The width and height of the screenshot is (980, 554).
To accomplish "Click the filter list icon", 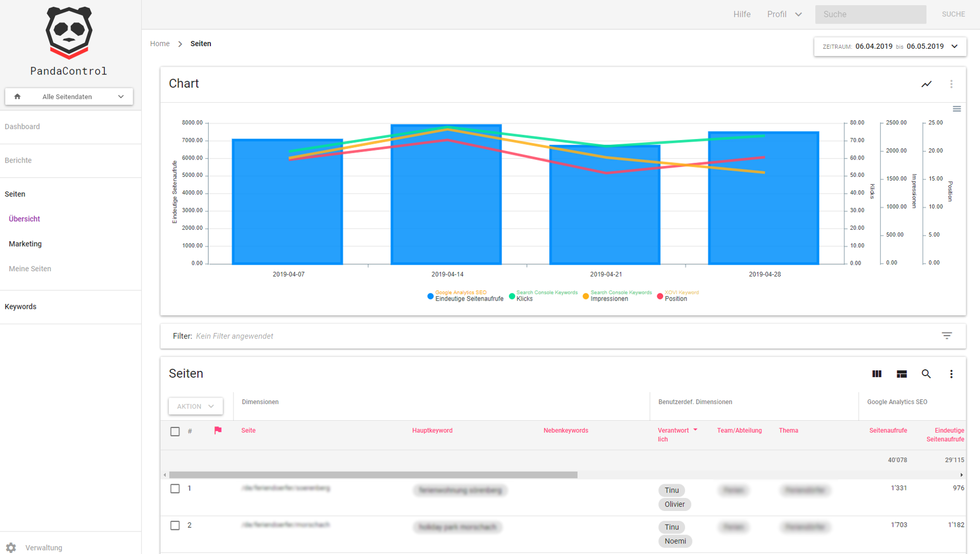I will [x=947, y=336].
